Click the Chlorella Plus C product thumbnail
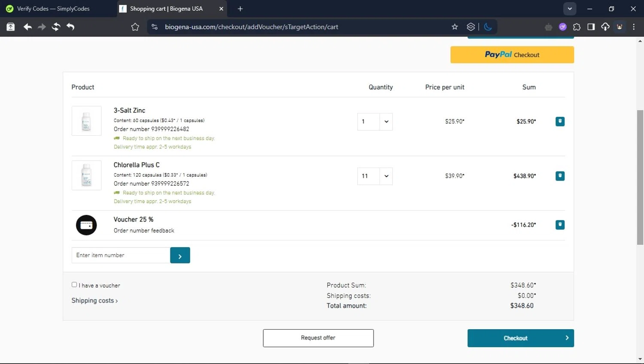The width and height of the screenshot is (644, 364). coord(86,175)
